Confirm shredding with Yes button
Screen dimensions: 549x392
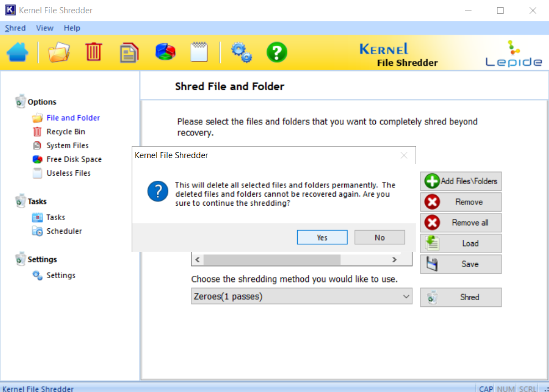(x=322, y=237)
